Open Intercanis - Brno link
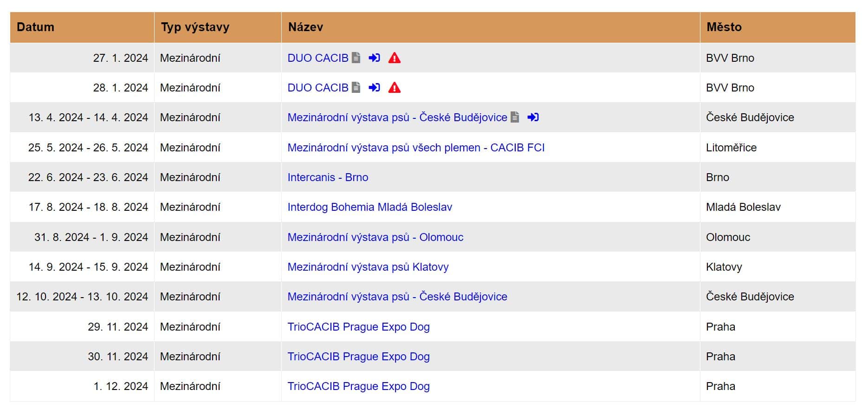The height and width of the screenshot is (416, 868). (328, 177)
